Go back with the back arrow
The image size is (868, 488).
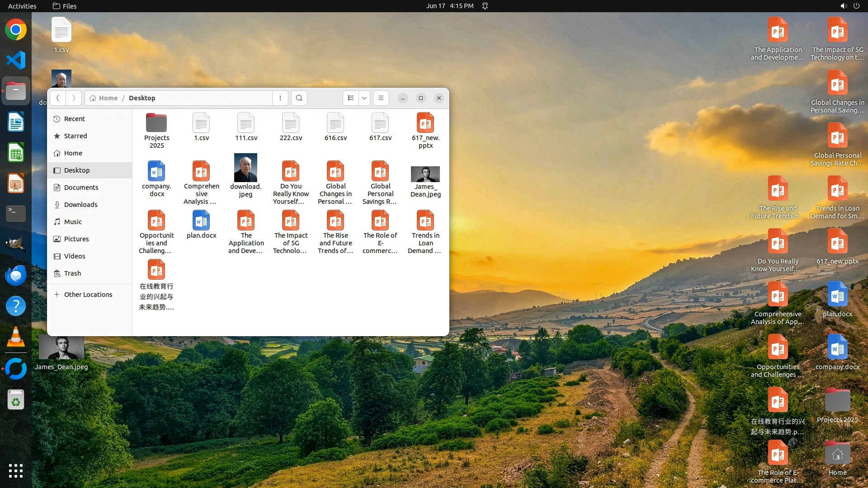pos(58,98)
